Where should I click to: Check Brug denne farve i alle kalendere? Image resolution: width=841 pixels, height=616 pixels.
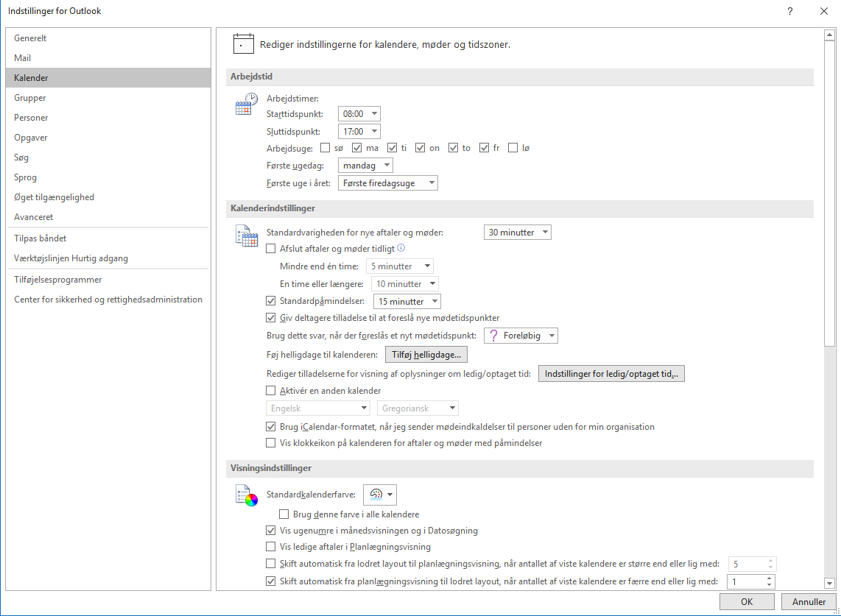click(284, 514)
